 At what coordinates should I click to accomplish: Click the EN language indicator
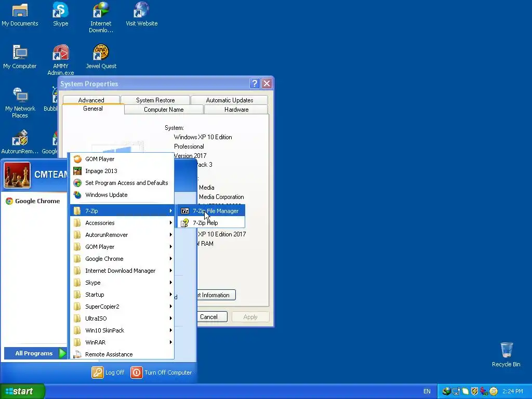point(427,391)
